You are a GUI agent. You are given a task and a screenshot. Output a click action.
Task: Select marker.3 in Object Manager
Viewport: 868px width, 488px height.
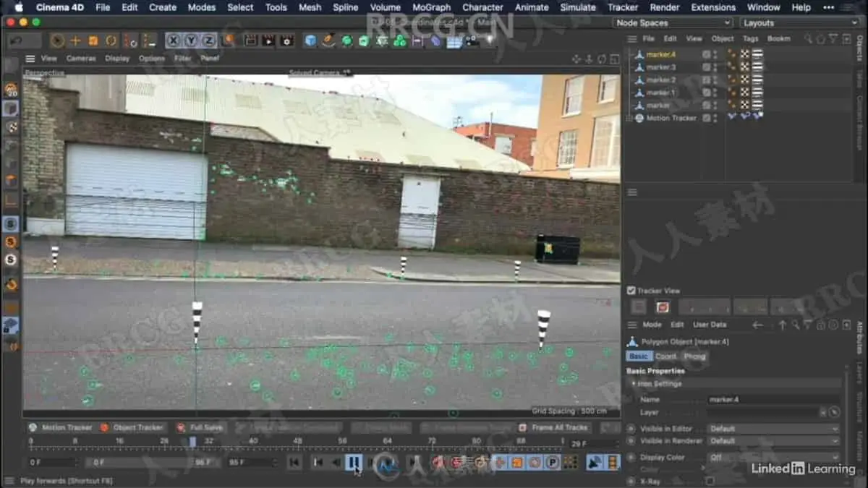[661, 67]
